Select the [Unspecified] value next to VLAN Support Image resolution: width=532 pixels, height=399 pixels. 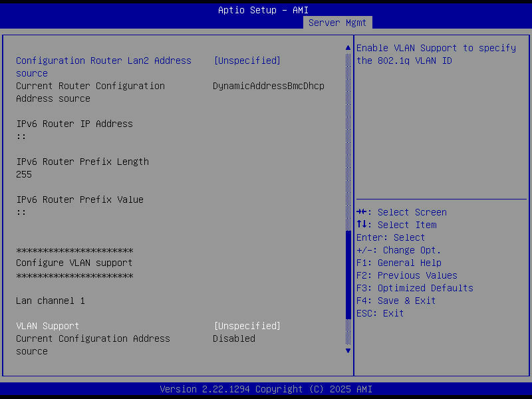(247, 326)
